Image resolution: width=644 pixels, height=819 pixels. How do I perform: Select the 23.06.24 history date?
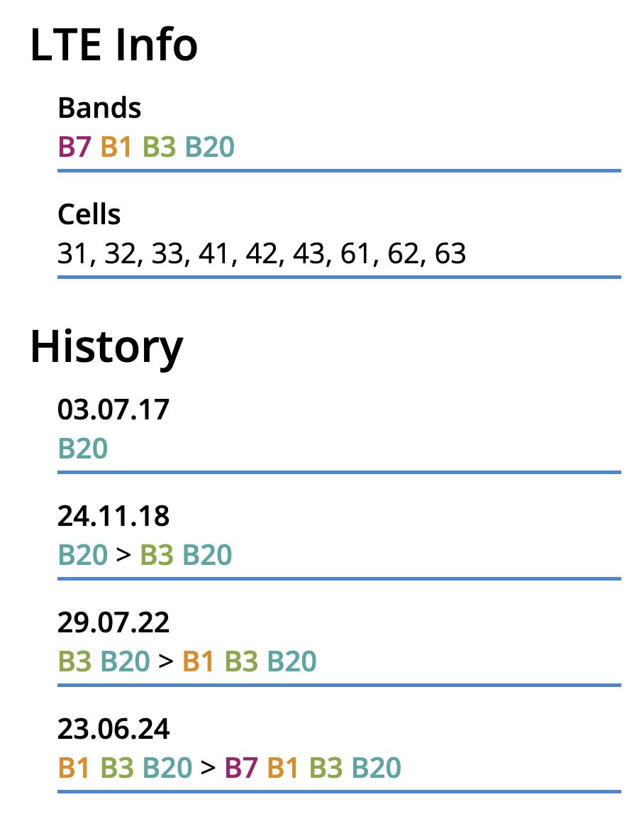click(x=113, y=729)
